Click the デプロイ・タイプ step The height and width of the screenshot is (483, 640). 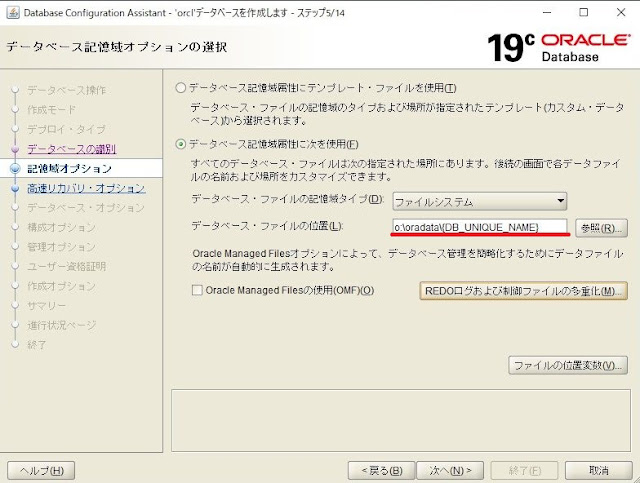click(x=67, y=129)
